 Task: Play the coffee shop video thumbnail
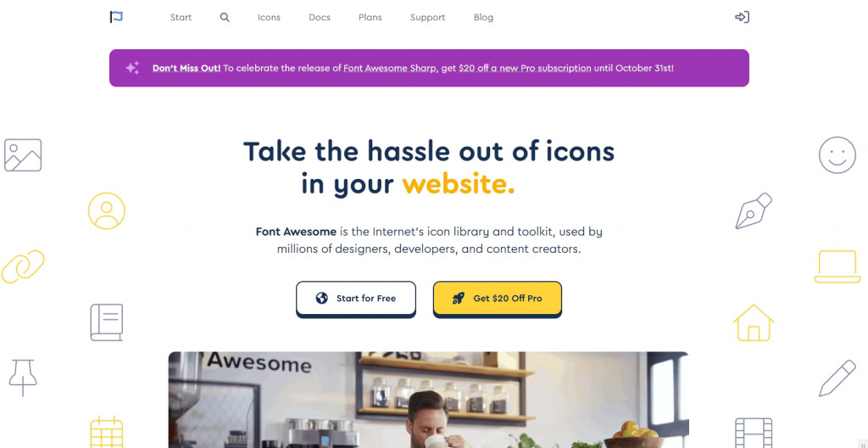[428, 400]
